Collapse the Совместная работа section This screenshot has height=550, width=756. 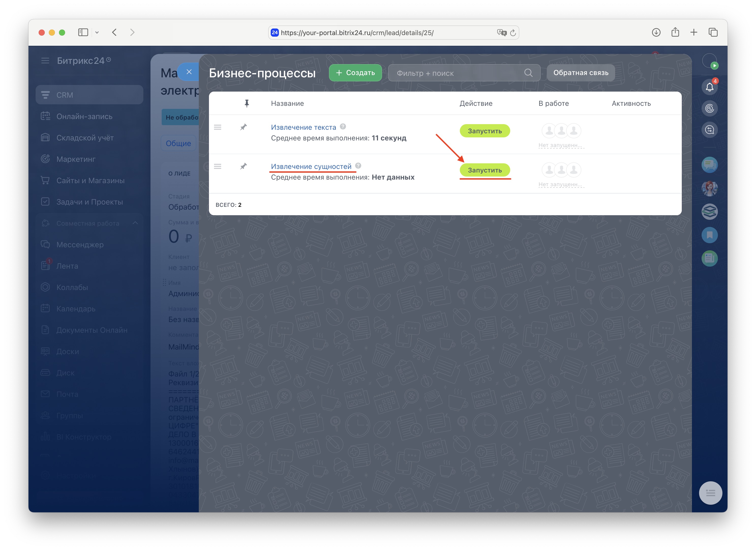(x=135, y=223)
